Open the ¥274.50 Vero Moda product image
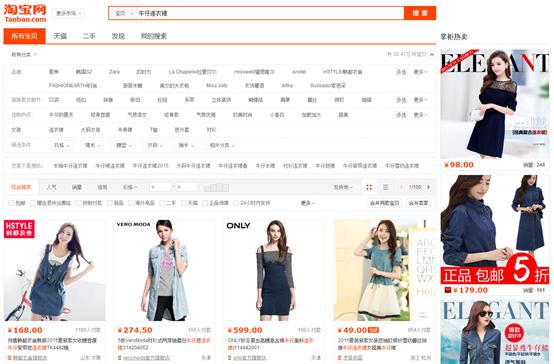The height and width of the screenshot is (364, 554). (165, 270)
